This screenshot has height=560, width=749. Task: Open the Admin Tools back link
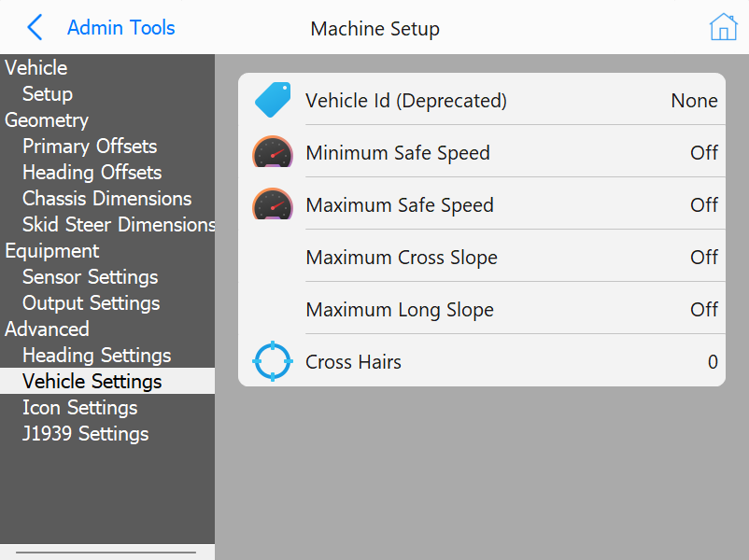[x=120, y=28]
